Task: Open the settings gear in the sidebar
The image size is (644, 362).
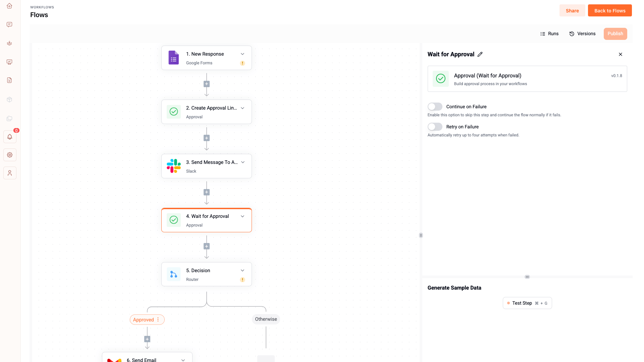Action: click(x=10, y=155)
